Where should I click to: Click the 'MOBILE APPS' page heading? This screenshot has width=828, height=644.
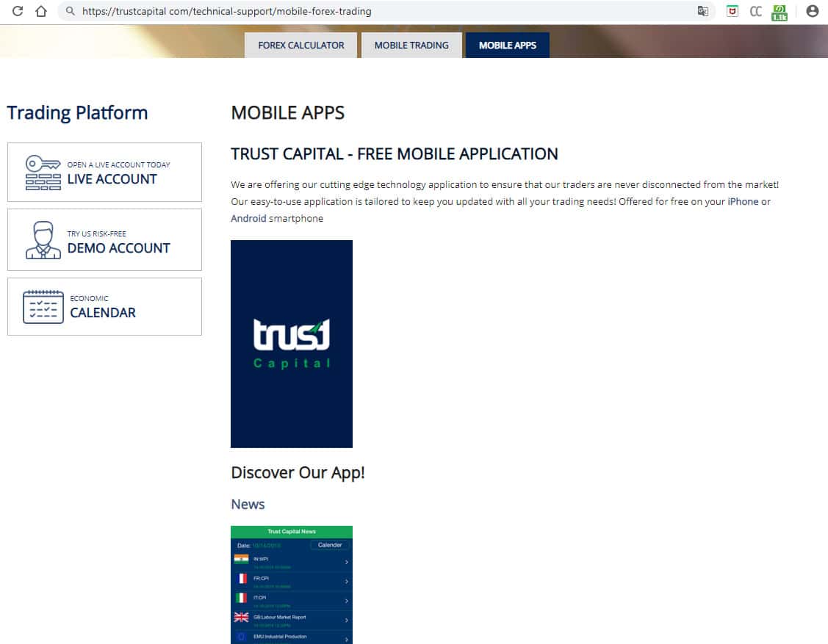[x=288, y=113]
